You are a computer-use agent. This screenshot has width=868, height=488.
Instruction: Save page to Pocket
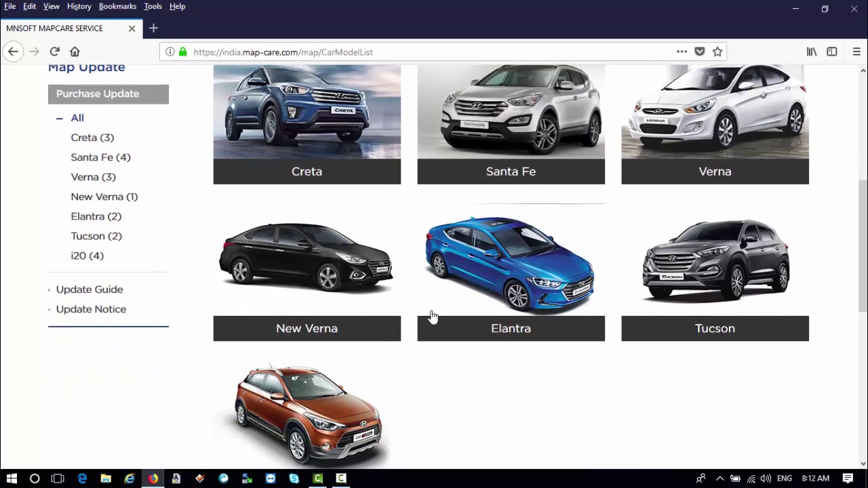pyautogui.click(x=700, y=52)
